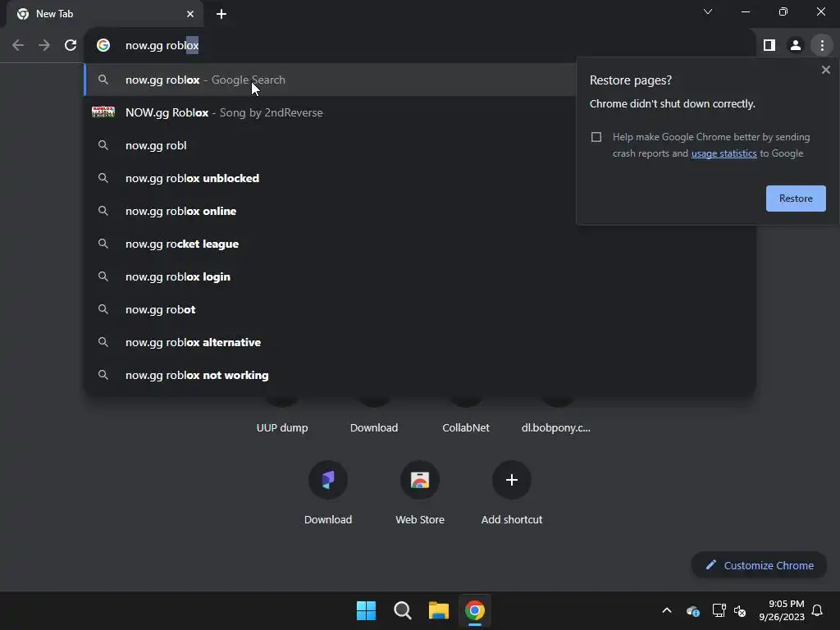Open tab search chevron in title bar
This screenshot has height=630, width=840.
click(708, 11)
